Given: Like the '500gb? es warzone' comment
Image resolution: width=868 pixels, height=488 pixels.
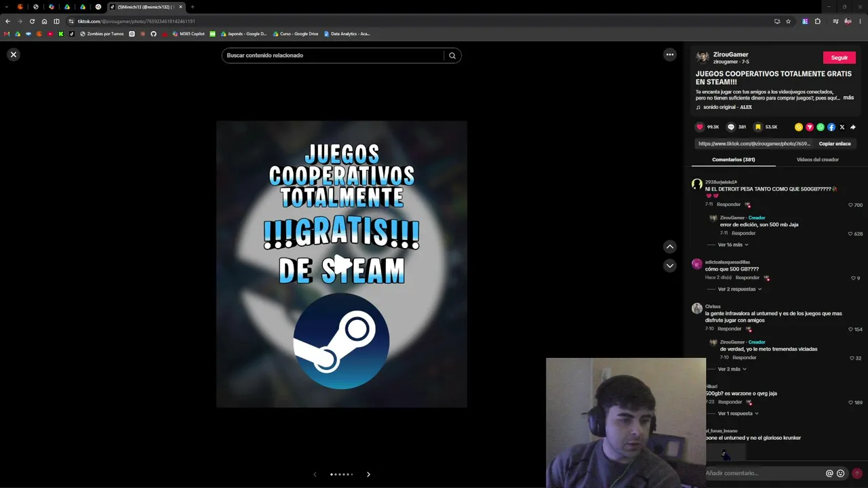Looking at the screenshot, I should point(851,403).
